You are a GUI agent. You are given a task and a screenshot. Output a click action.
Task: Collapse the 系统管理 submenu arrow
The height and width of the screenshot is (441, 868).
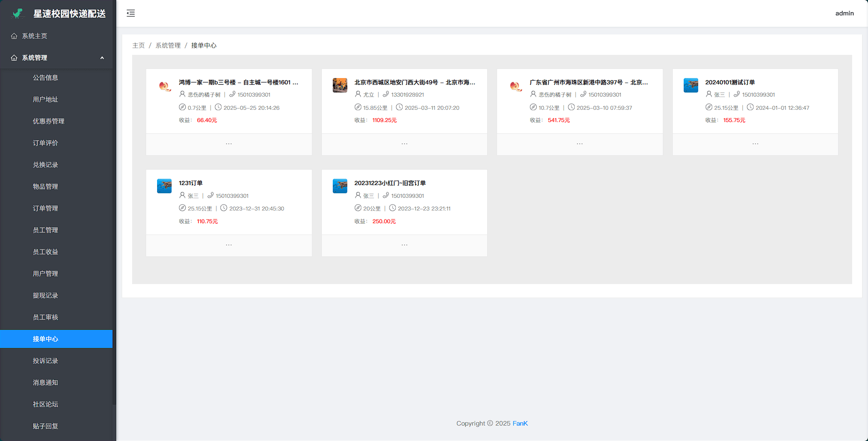102,58
